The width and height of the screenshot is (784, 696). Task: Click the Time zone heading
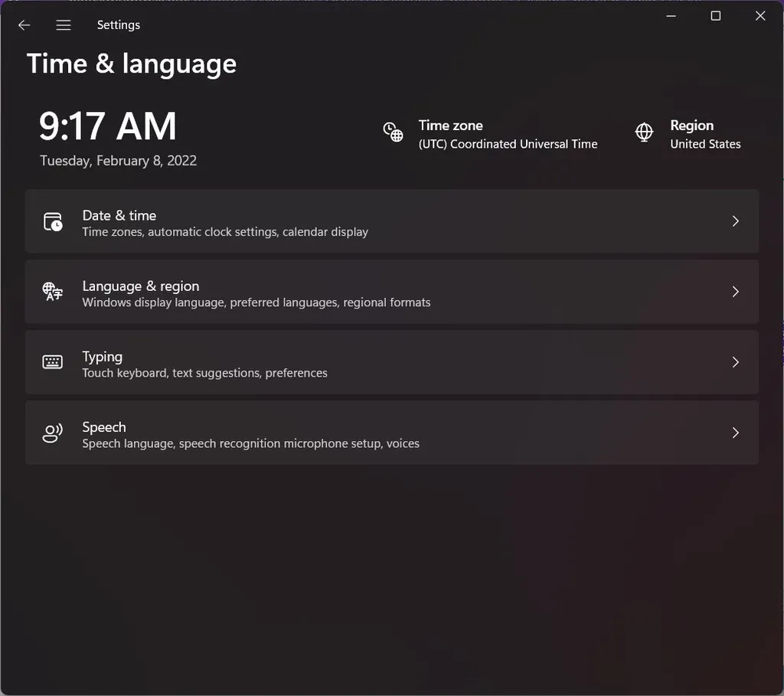450,126
